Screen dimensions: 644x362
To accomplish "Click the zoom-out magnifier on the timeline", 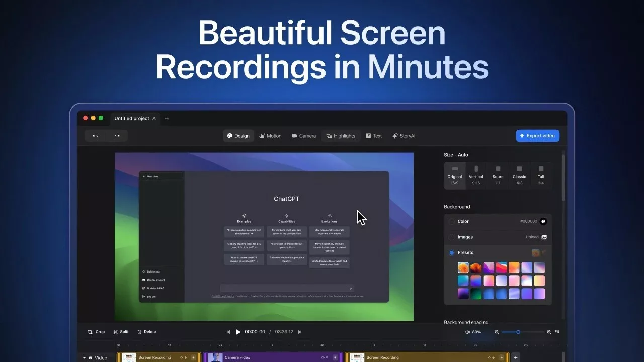I will (497, 332).
